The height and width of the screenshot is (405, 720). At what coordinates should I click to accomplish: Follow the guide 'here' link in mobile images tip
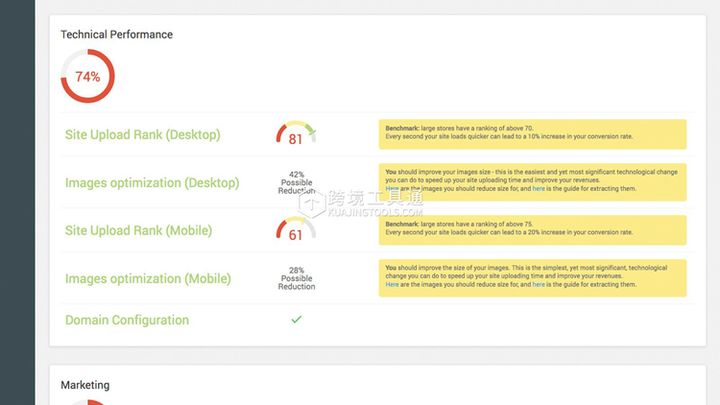pos(539,285)
